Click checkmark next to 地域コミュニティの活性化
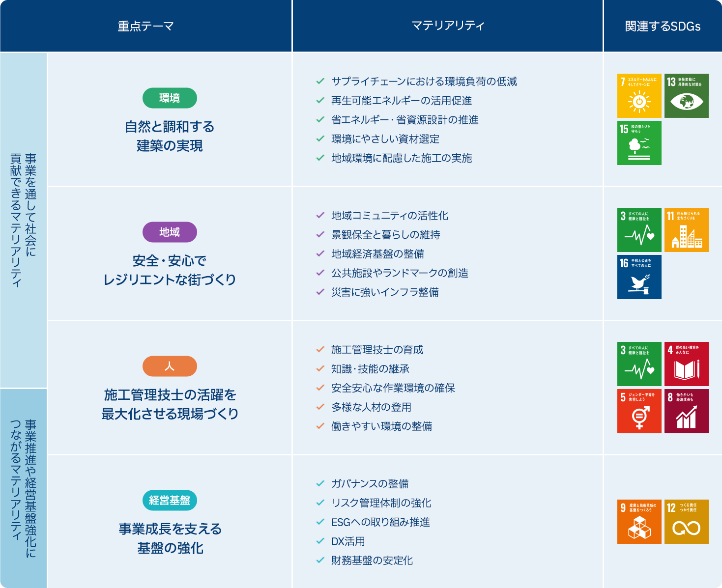Viewport: 722px width, 588px height. [320, 216]
